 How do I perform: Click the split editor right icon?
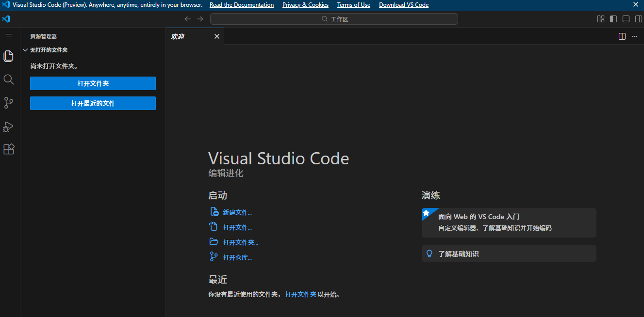pos(622,36)
